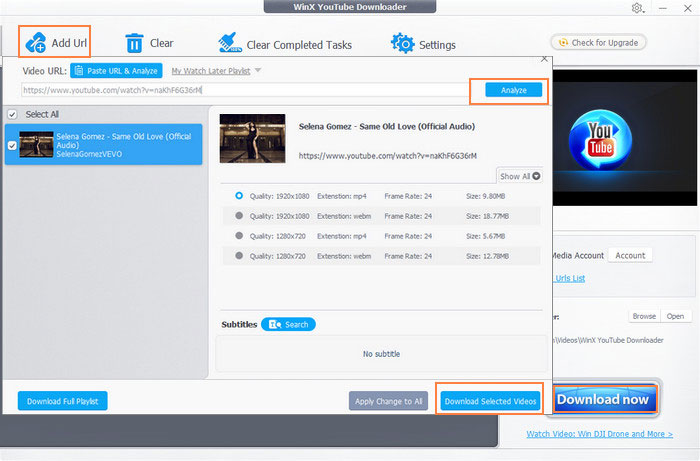Expand the Show All formats dropdown
This screenshot has width=700, height=461.
click(520, 176)
